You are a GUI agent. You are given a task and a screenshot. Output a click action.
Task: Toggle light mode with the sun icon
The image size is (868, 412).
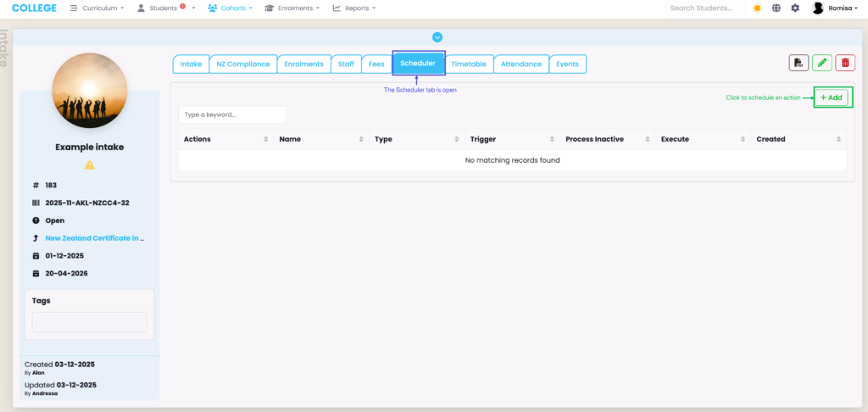[757, 8]
